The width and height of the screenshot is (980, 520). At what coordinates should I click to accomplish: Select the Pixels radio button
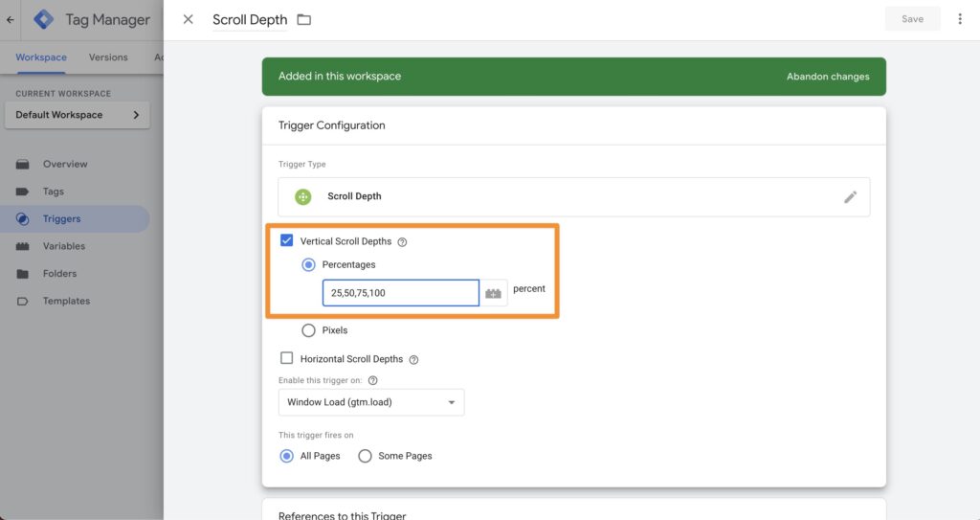[x=308, y=330]
